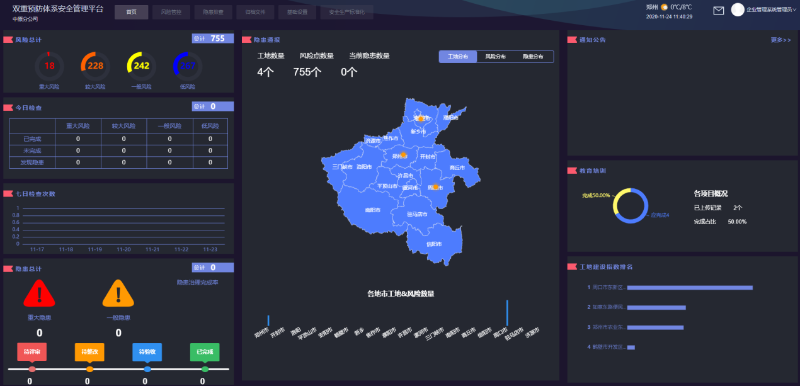Image resolution: width=800 pixels, height=386 pixels.
Task: Open the 首页 navigation tab
Action: pyautogui.click(x=131, y=12)
